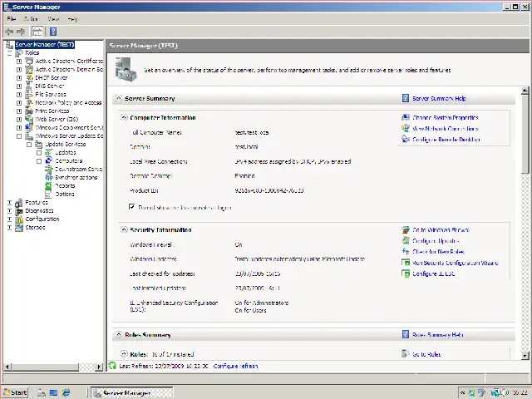Image resolution: width=532 pixels, height=399 pixels.
Task: Expand the Web Server (IIS) tree node
Action: coord(19,120)
